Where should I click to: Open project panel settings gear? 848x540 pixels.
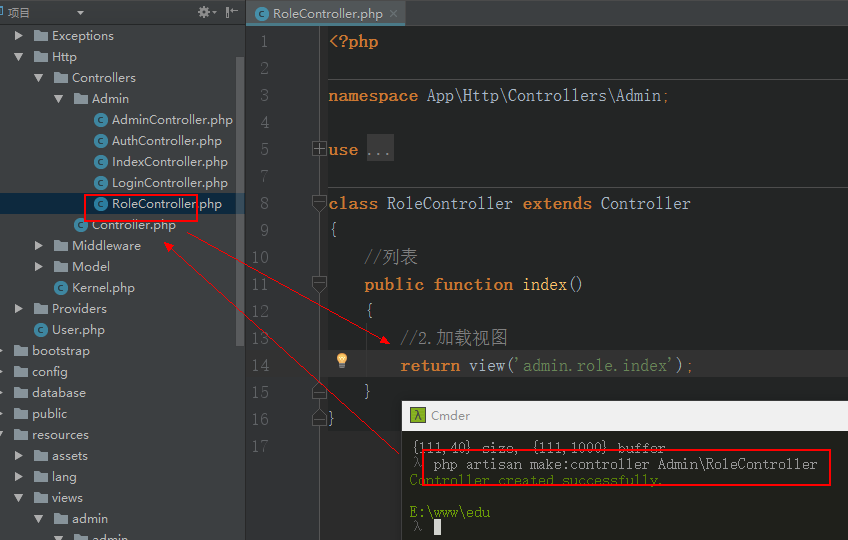[x=204, y=12]
